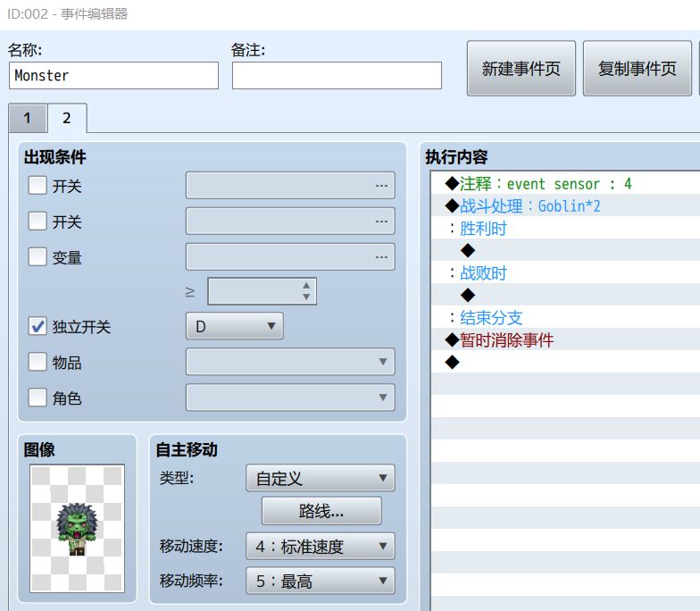
Task: Open the 移动频率 最高 dropdown
Action: pos(320,581)
